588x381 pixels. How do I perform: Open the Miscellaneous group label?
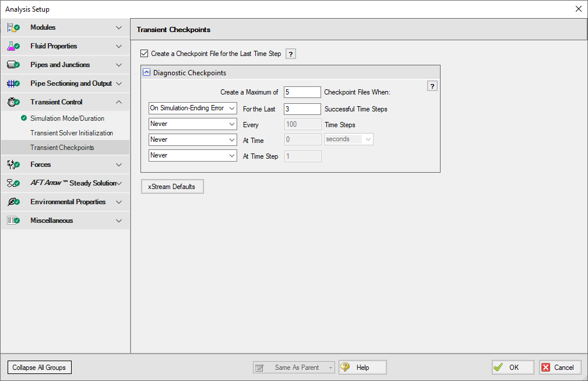pos(52,221)
